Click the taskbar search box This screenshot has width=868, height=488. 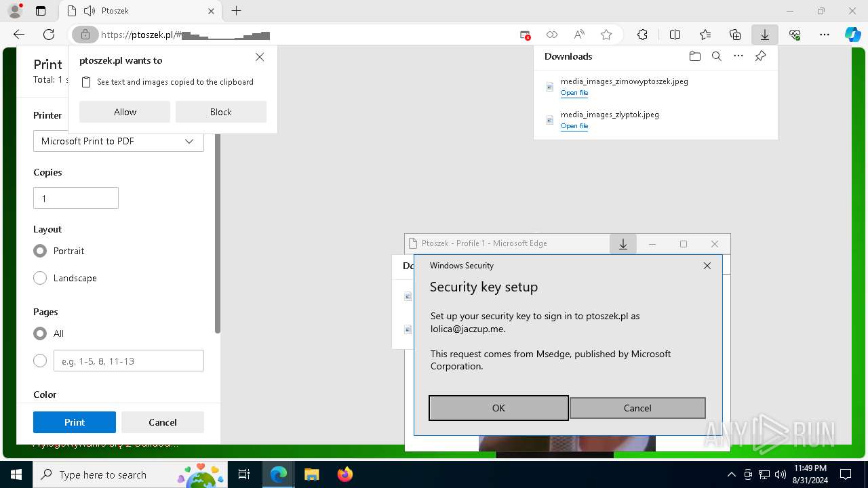click(x=130, y=474)
